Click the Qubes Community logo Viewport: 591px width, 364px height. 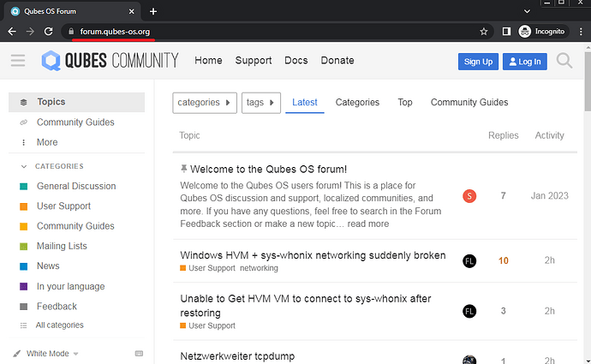pyautogui.click(x=110, y=60)
